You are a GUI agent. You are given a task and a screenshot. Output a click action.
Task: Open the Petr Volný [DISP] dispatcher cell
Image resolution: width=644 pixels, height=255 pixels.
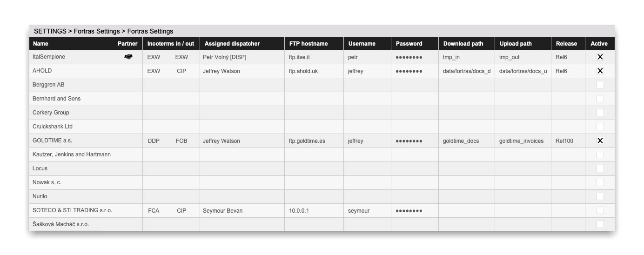[x=224, y=57]
